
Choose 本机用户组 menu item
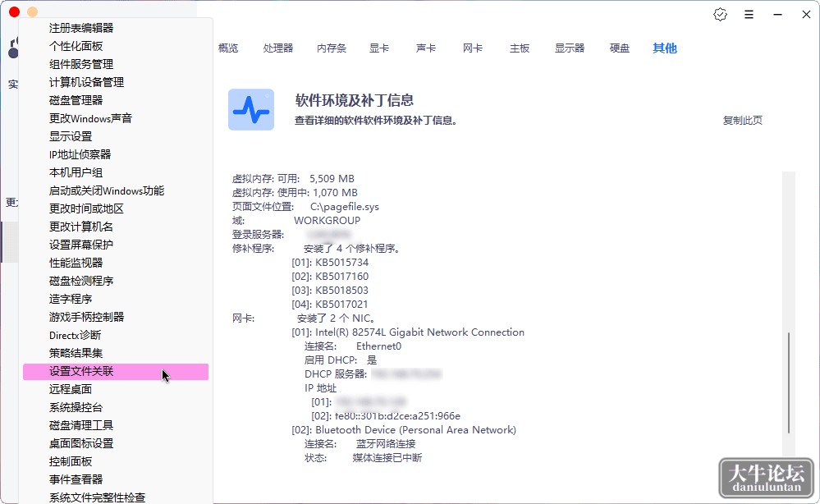tap(116, 172)
